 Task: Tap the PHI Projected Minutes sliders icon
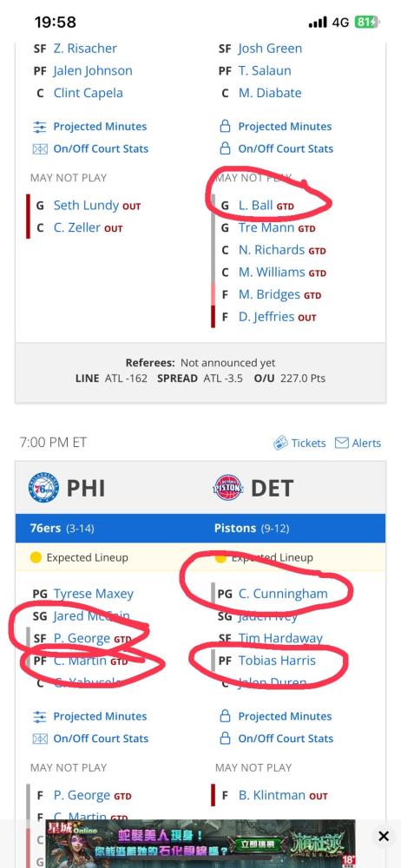pyautogui.click(x=39, y=716)
